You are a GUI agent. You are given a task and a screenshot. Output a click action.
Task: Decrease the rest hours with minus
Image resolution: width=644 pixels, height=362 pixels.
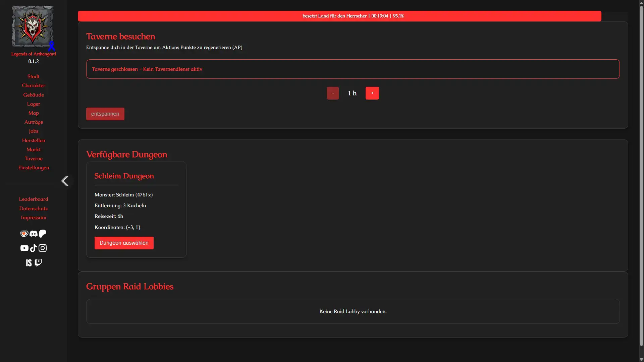[332, 93]
